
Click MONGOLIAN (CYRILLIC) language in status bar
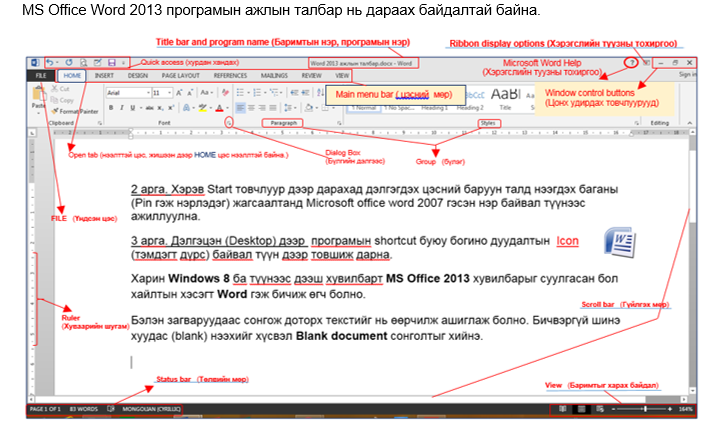(x=151, y=409)
